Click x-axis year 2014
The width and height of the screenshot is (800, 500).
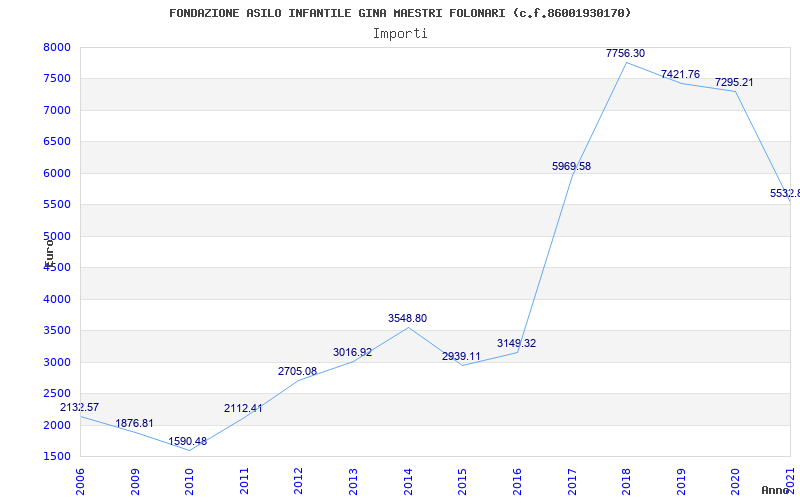408,482
